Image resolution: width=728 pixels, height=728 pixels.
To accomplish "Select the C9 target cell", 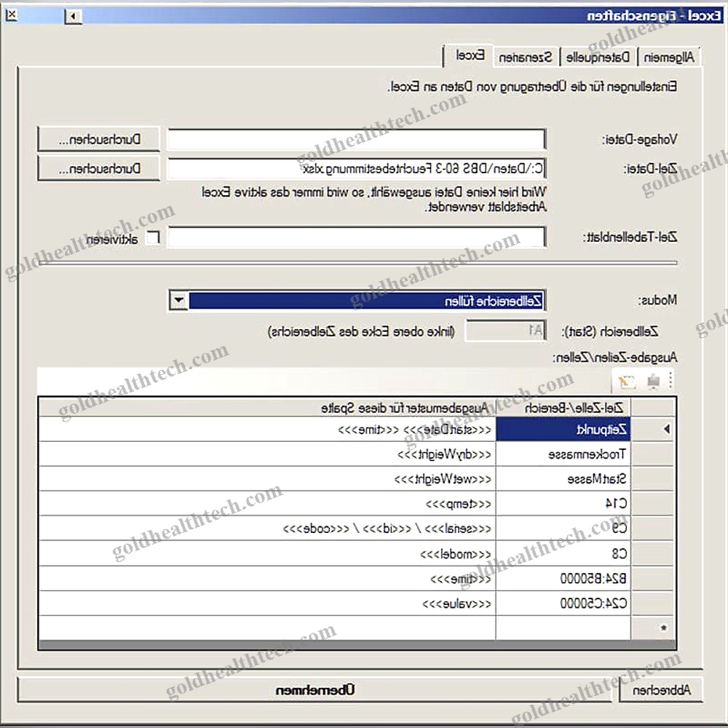I will tap(563, 529).
